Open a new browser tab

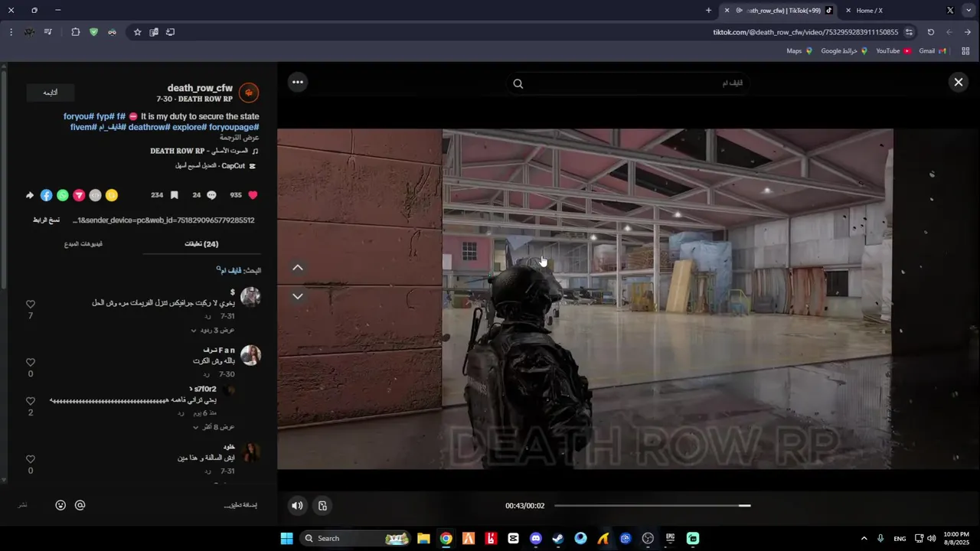click(708, 11)
